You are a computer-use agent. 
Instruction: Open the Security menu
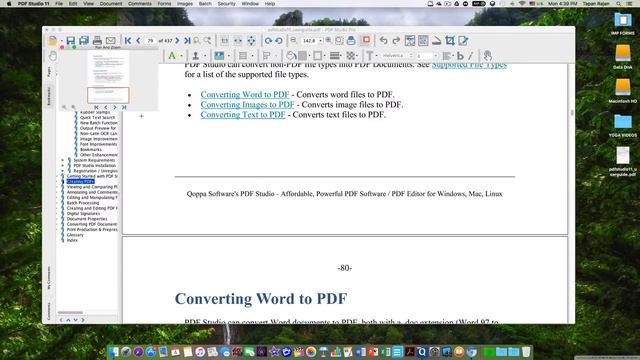pyautogui.click(x=227, y=4)
